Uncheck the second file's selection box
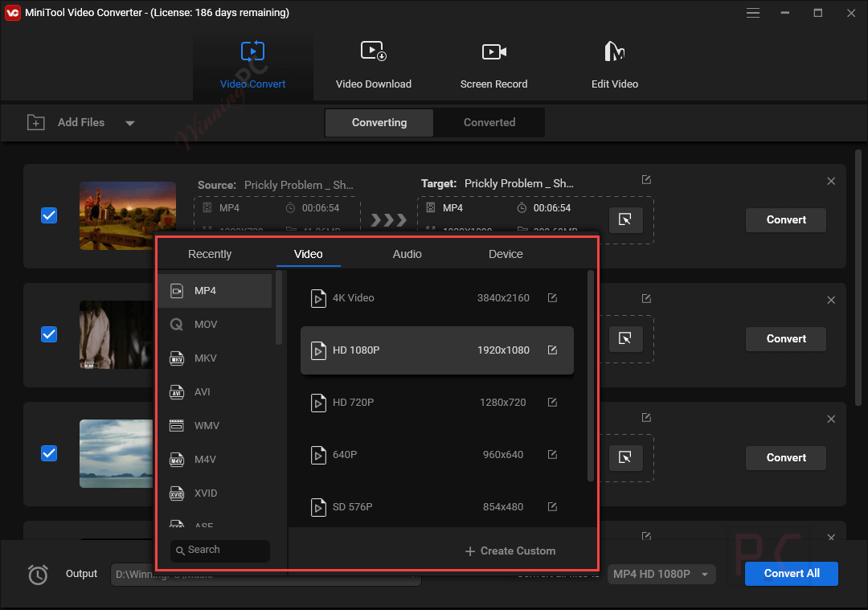This screenshot has height=610, width=868. [x=49, y=334]
